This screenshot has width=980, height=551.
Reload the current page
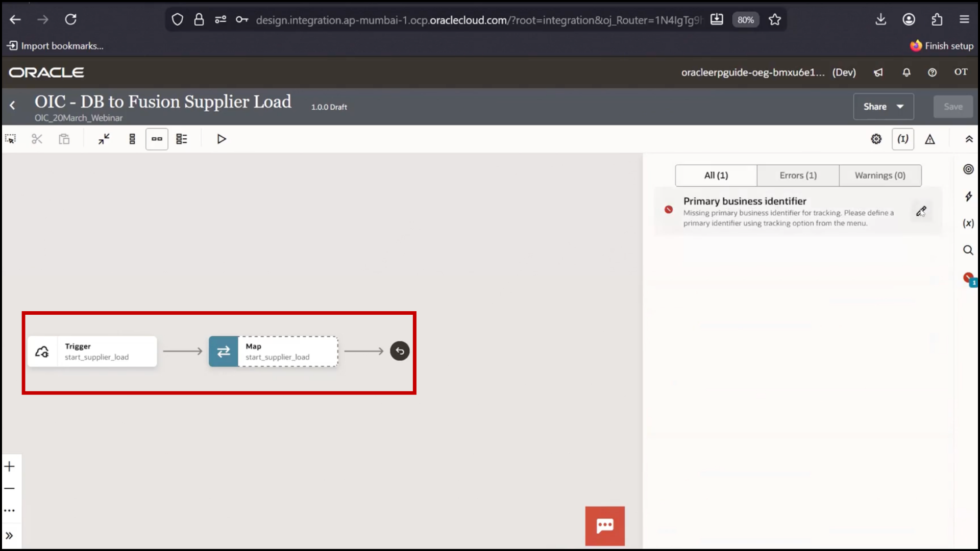point(70,19)
